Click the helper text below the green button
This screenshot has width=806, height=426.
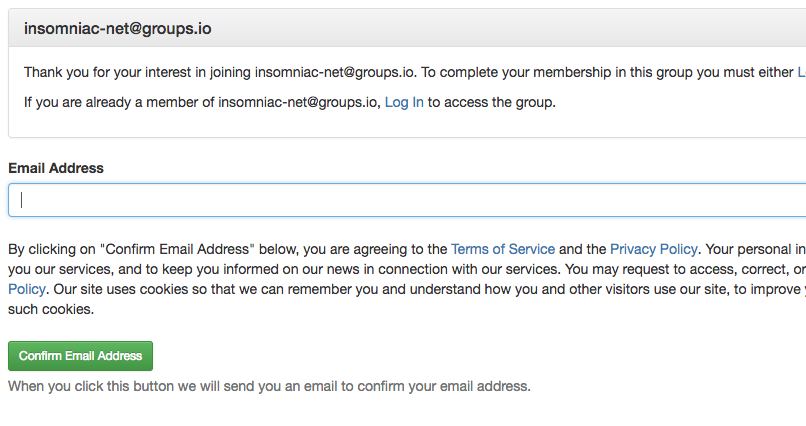coord(269,386)
